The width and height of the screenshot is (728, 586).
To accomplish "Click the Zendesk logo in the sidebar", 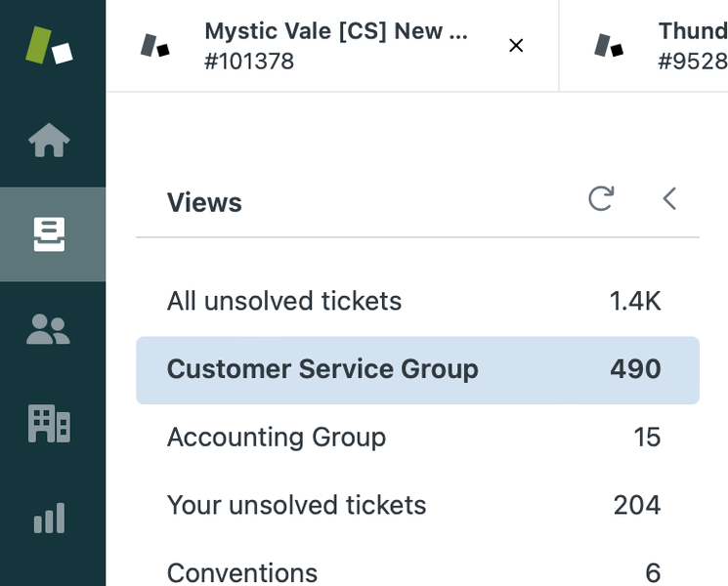I will coord(49,46).
